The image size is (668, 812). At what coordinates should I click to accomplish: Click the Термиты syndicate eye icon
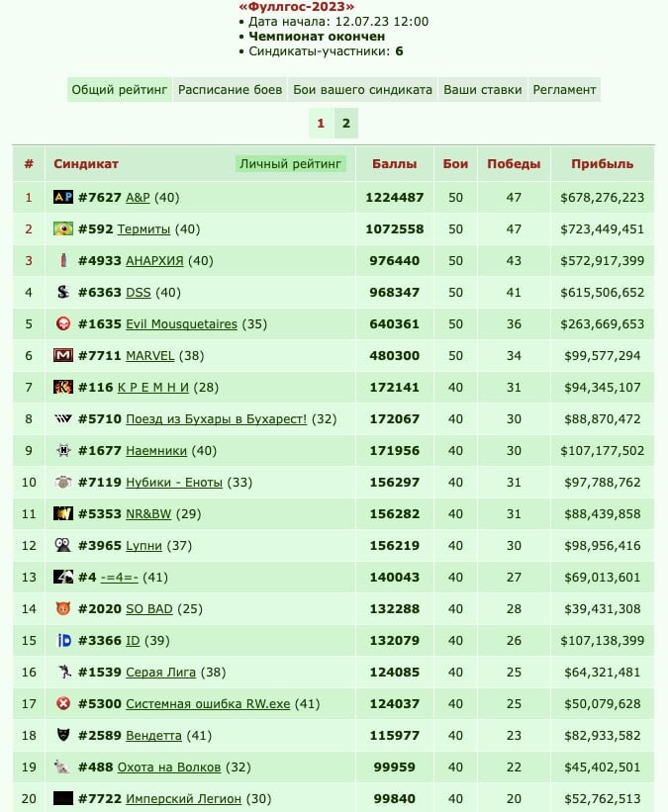(63, 228)
